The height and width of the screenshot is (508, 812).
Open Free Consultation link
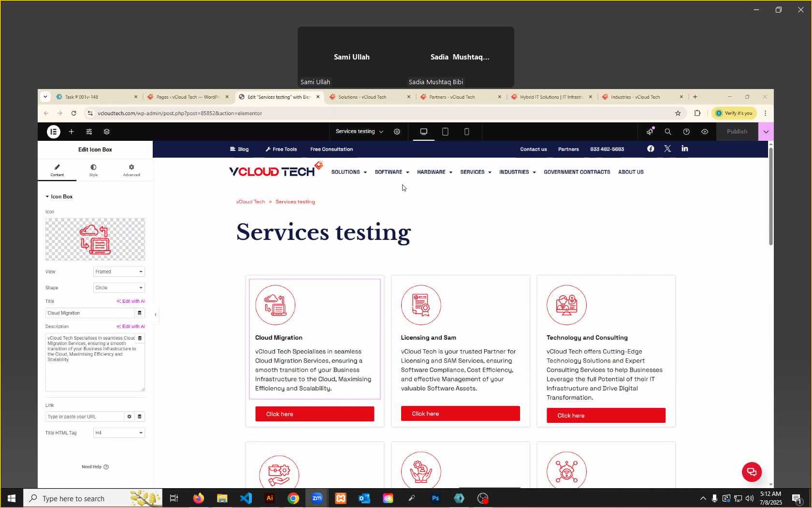(x=332, y=149)
